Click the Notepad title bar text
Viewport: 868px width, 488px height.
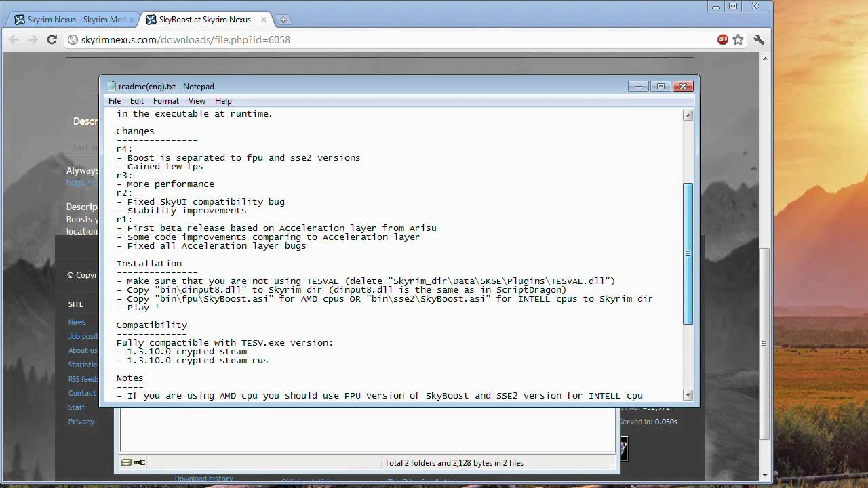point(166,87)
